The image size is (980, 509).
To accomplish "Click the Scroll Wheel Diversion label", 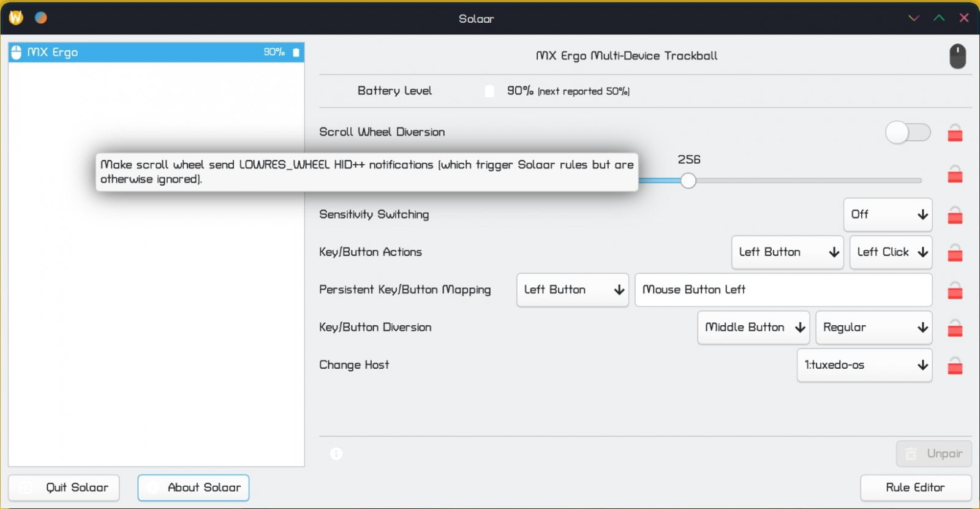I will pyautogui.click(x=382, y=132).
